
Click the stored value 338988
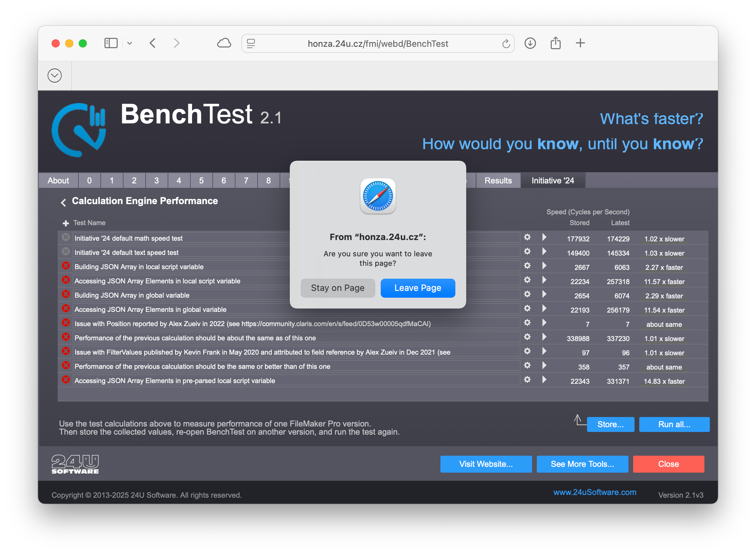(578, 339)
